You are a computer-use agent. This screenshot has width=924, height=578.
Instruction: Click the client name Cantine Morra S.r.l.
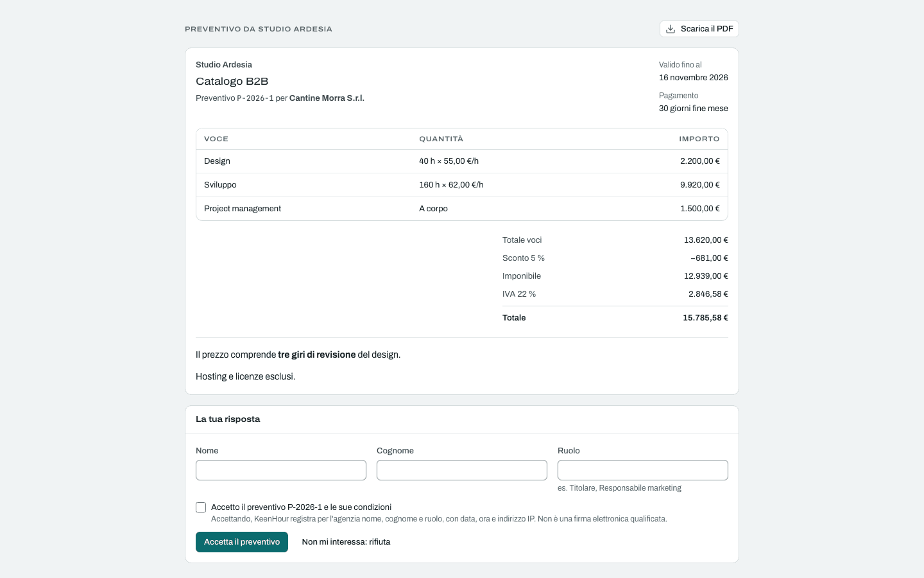(327, 98)
